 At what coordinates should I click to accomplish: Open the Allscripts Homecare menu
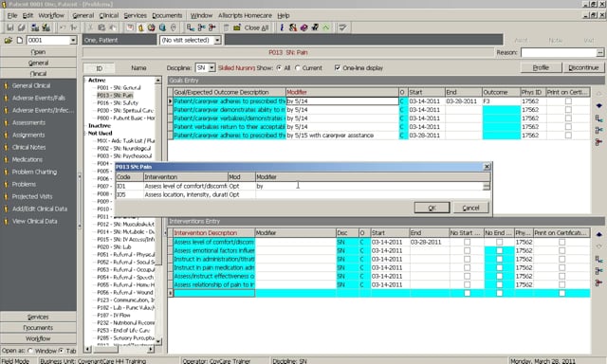point(245,15)
